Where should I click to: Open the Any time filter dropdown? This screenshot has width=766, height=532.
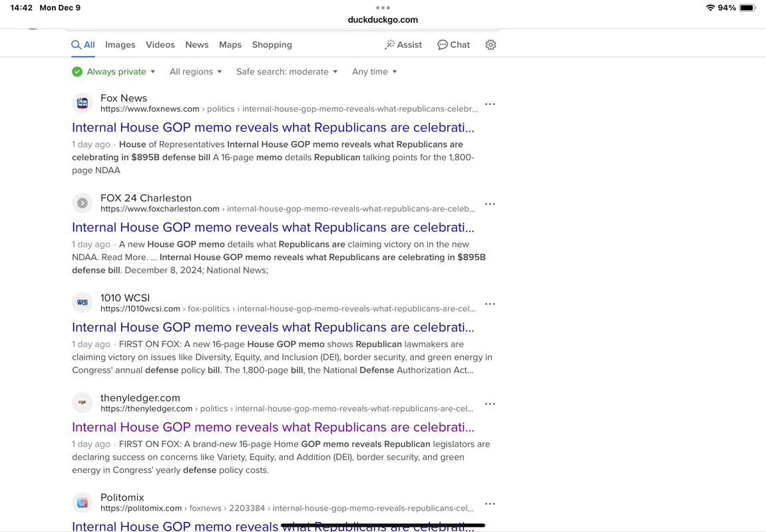[374, 72]
